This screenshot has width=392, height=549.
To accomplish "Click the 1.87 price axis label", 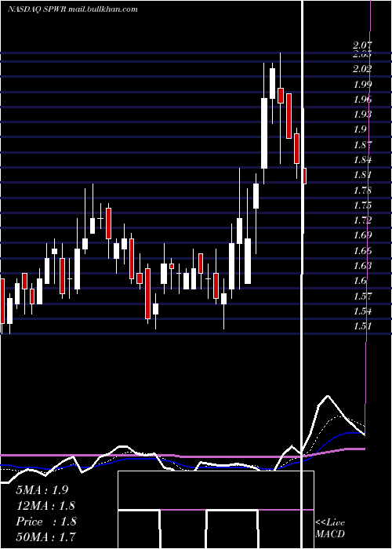I will [x=362, y=144].
